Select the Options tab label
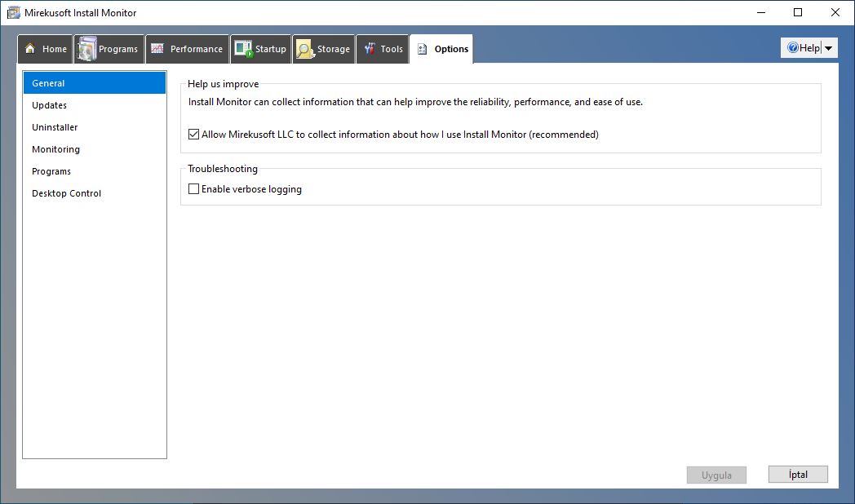855x504 pixels. coord(451,49)
